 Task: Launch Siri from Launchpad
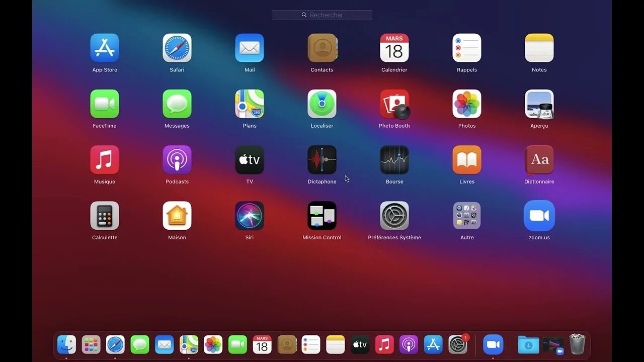pyautogui.click(x=250, y=216)
